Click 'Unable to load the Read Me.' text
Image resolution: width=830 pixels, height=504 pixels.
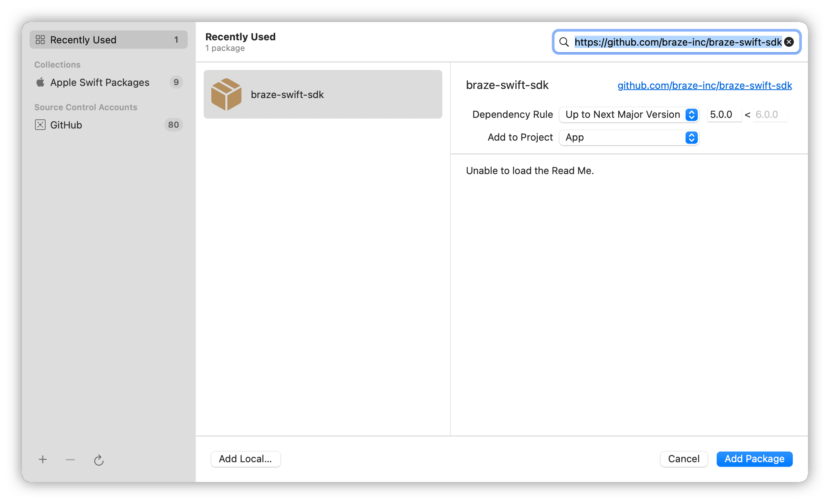[530, 171]
